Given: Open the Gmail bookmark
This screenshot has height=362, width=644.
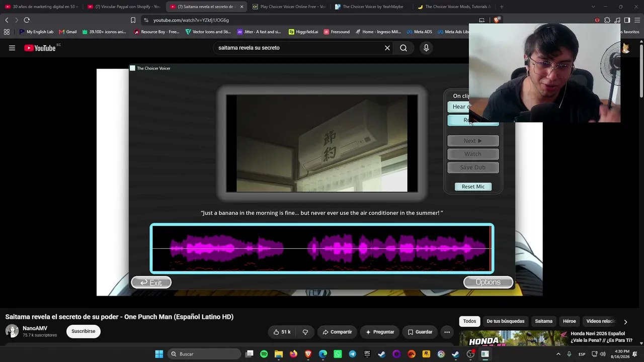Looking at the screenshot, I should point(68,32).
